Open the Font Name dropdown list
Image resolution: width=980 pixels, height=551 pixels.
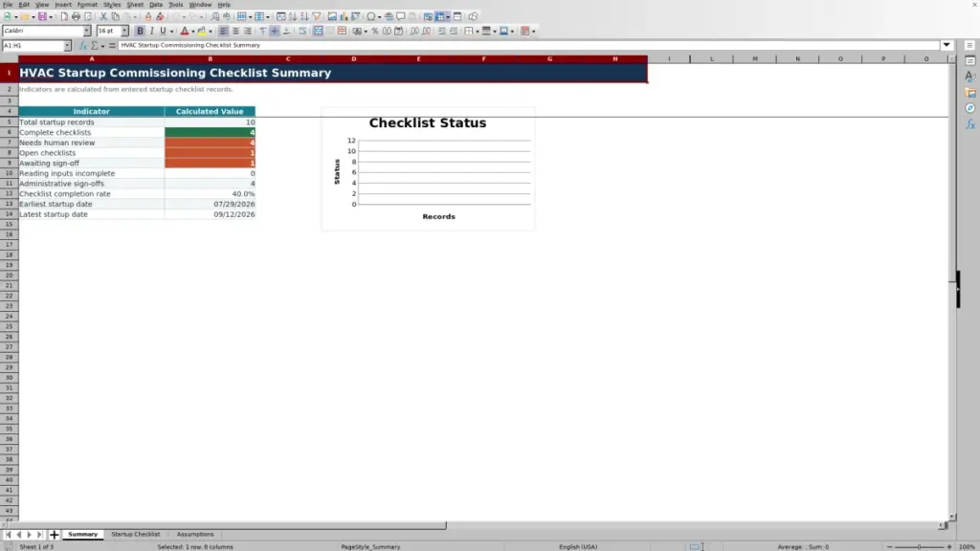point(87,31)
